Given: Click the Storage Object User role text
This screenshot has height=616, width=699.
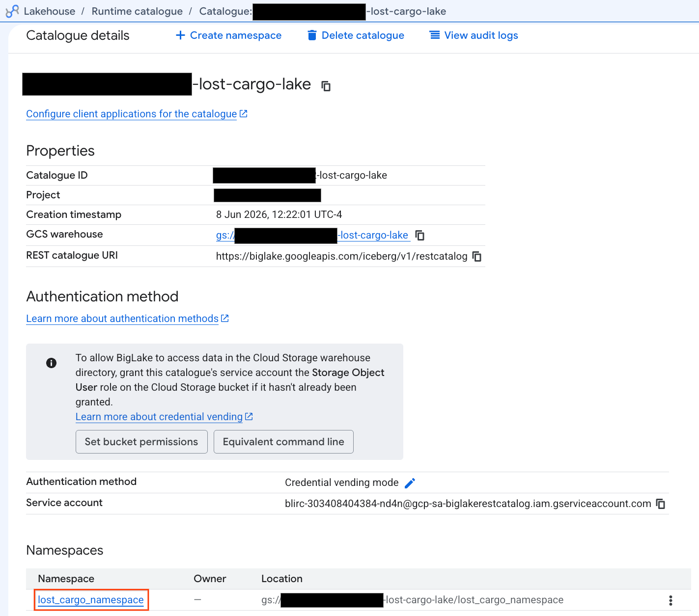Looking at the screenshot, I should pyautogui.click(x=230, y=380).
